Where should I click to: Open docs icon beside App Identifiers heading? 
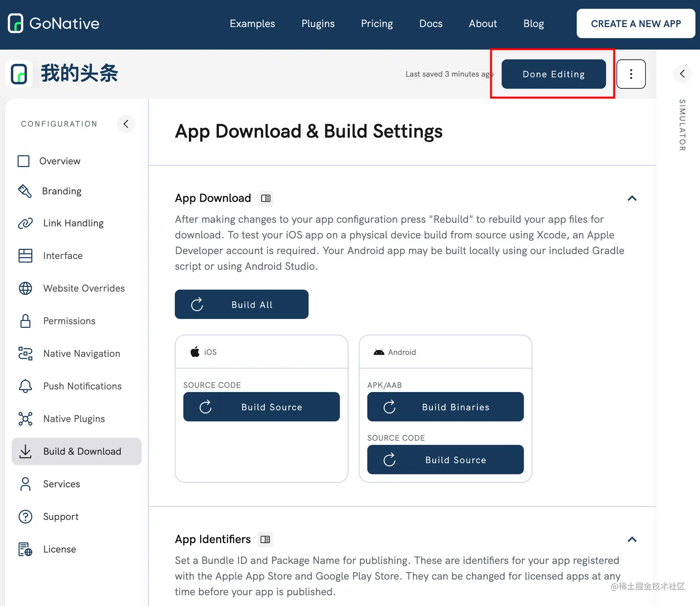tap(265, 539)
